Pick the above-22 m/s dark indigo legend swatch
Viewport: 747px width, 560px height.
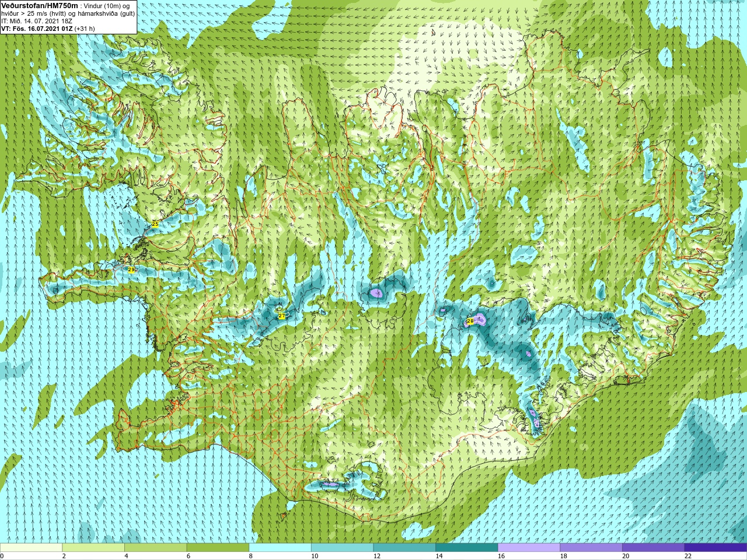point(715,548)
